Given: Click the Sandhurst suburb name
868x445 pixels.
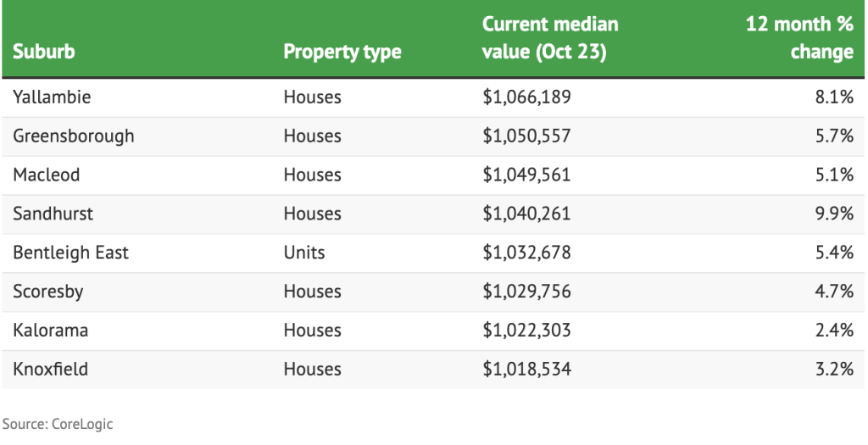Looking at the screenshot, I should (x=53, y=214).
